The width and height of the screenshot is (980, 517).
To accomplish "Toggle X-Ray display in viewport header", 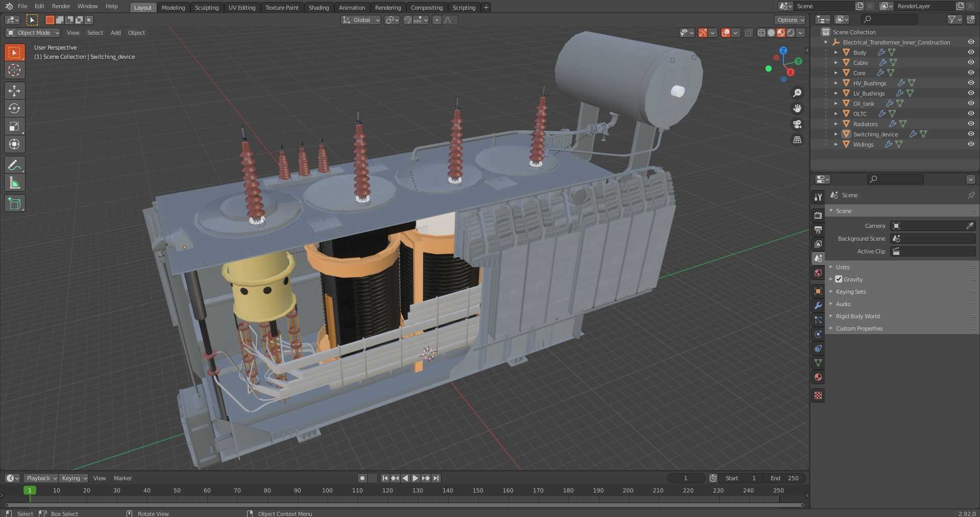I will (749, 33).
